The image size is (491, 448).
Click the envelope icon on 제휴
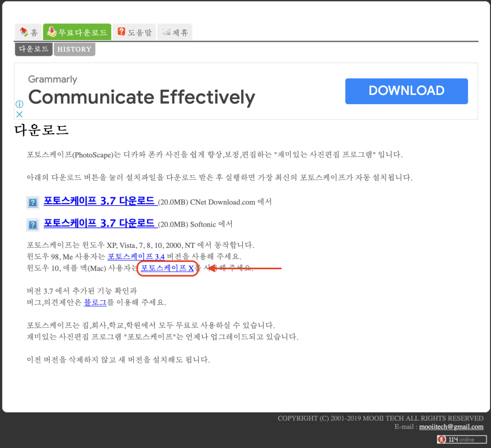click(166, 31)
